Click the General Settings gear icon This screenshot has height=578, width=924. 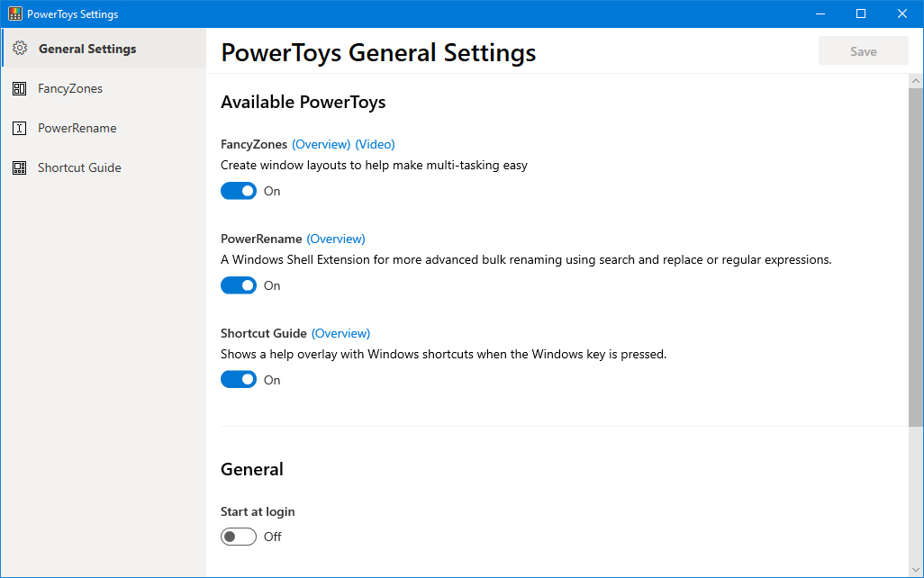20,49
